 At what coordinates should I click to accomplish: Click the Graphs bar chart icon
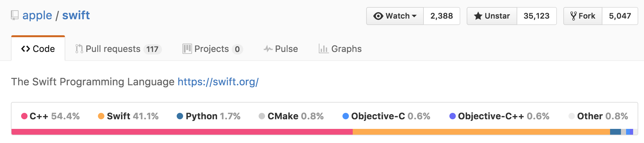pos(323,49)
